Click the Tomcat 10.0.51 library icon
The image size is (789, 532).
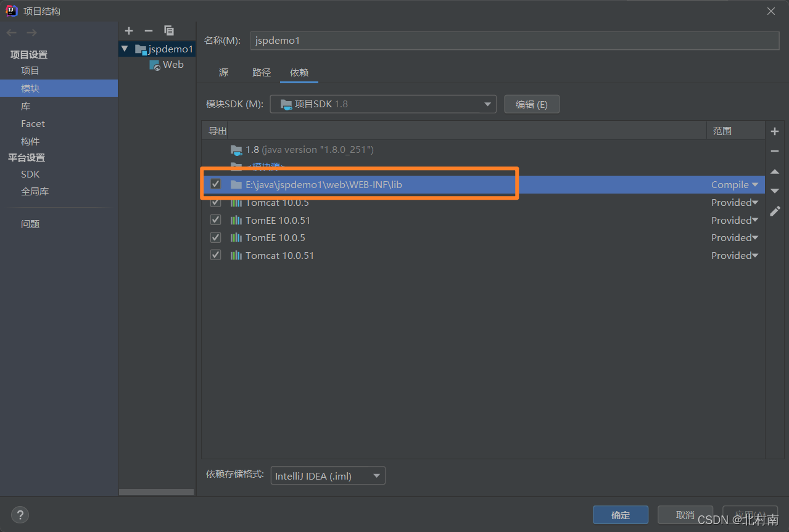click(x=236, y=255)
